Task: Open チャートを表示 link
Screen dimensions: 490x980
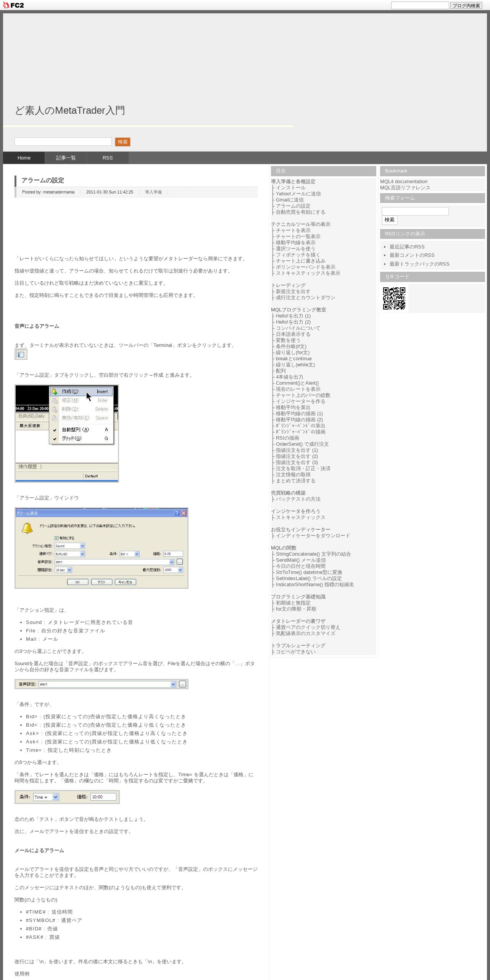Action: 293,230
